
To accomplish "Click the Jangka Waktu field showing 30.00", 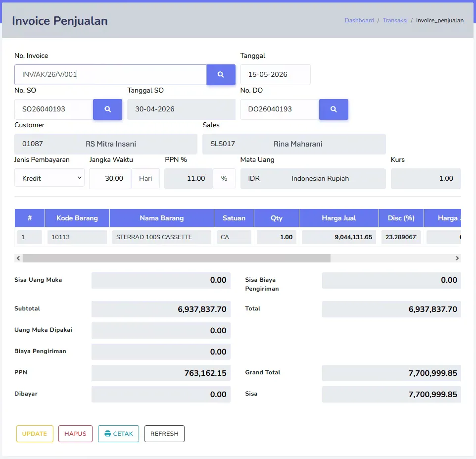I will [110, 178].
